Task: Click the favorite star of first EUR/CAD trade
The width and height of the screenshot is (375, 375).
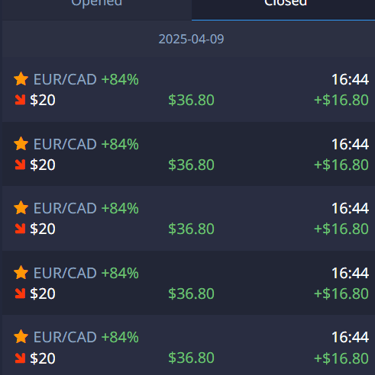Action: pyautogui.click(x=21, y=79)
